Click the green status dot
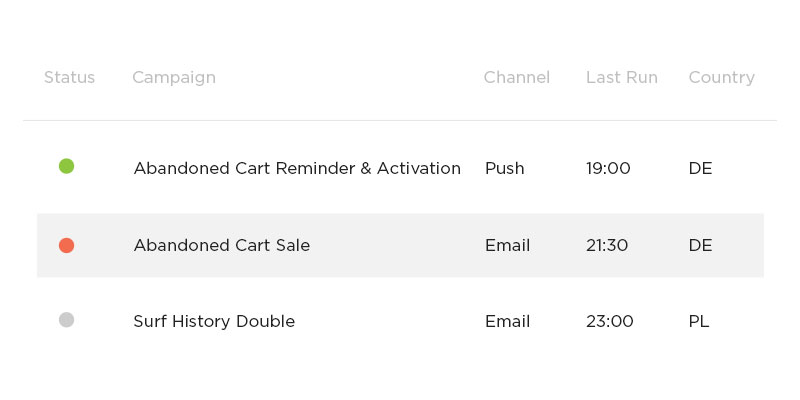Viewport: 800px width, 400px height. 66,166
